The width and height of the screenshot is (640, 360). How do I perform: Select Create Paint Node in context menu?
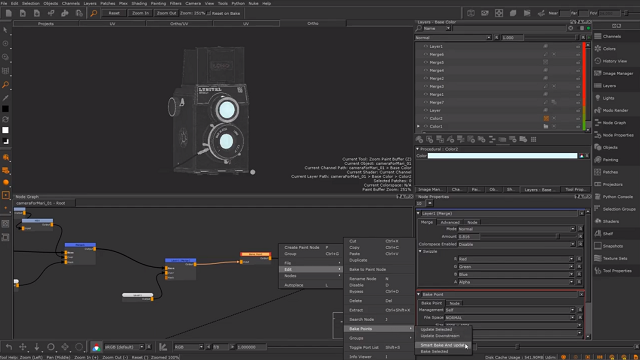[302, 247]
